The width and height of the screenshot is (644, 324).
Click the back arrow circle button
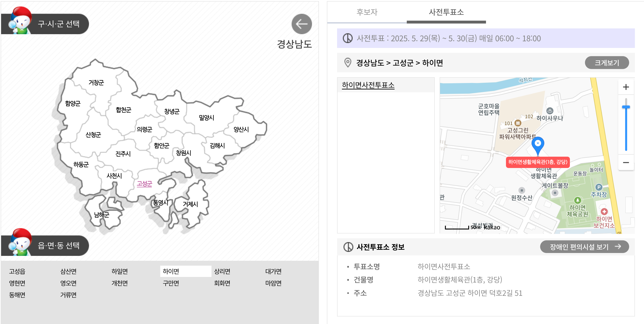tap(302, 24)
